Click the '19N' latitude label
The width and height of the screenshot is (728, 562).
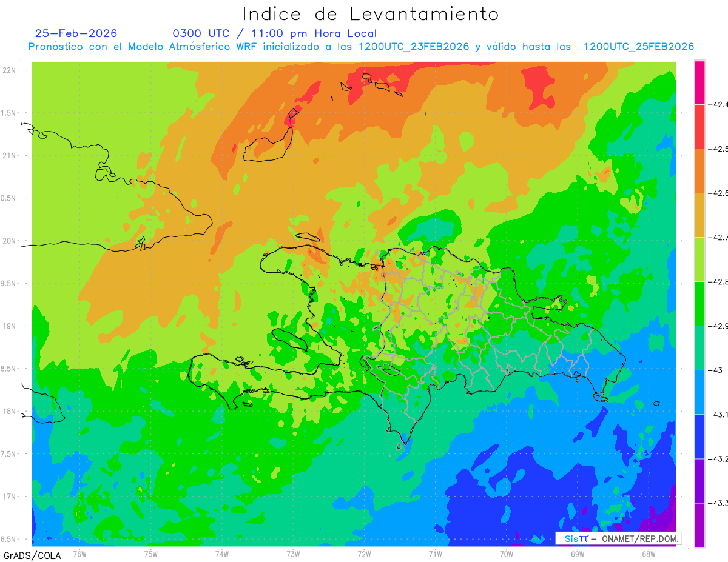tap(10, 326)
